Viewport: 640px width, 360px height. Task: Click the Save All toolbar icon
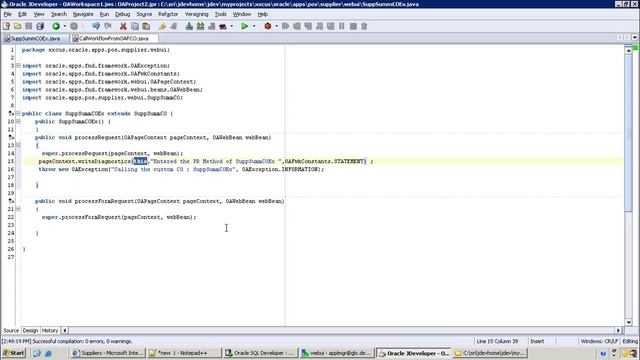coord(40,26)
